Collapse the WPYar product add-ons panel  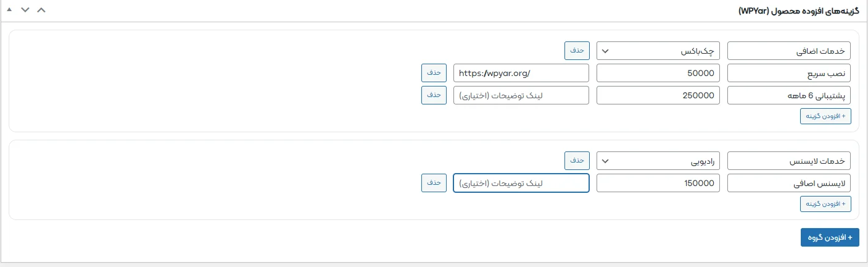(9, 11)
